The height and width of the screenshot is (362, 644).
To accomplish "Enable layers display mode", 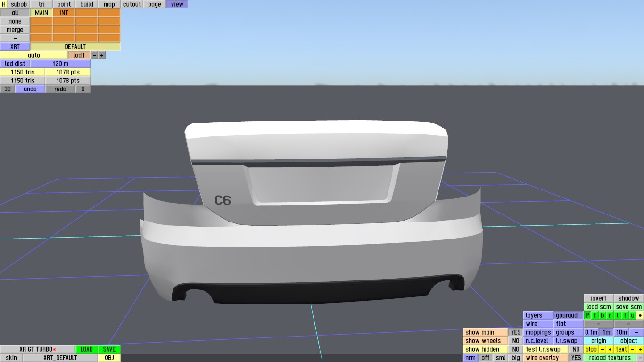I will click(x=538, y=315).
